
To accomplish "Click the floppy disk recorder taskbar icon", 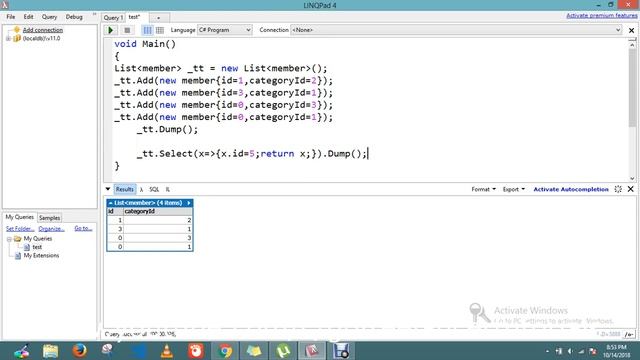I will coord(341,351).
